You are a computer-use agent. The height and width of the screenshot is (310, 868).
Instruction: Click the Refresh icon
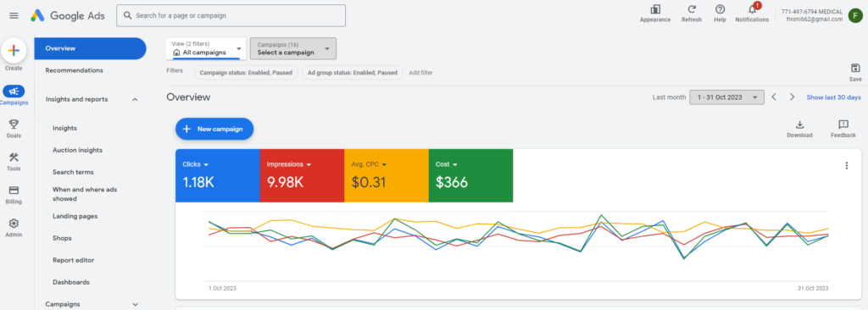(692, 9)
